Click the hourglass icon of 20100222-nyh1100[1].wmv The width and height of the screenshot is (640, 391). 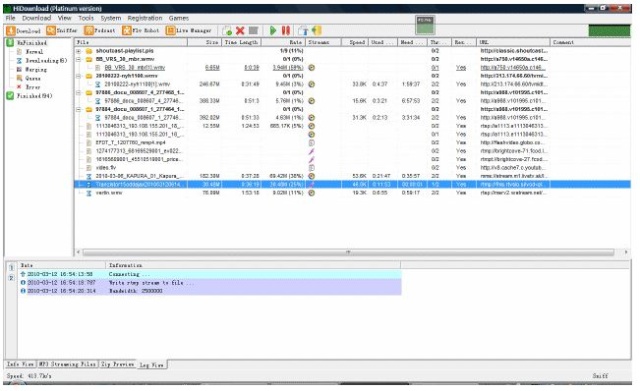click(x=98, y=84)
